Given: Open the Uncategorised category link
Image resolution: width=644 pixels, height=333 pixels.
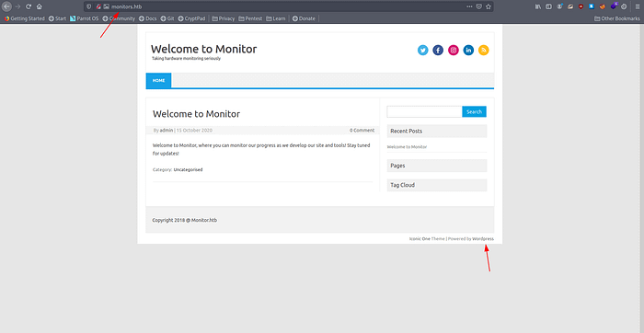Looking at the screenshot, I should (188, 169).
